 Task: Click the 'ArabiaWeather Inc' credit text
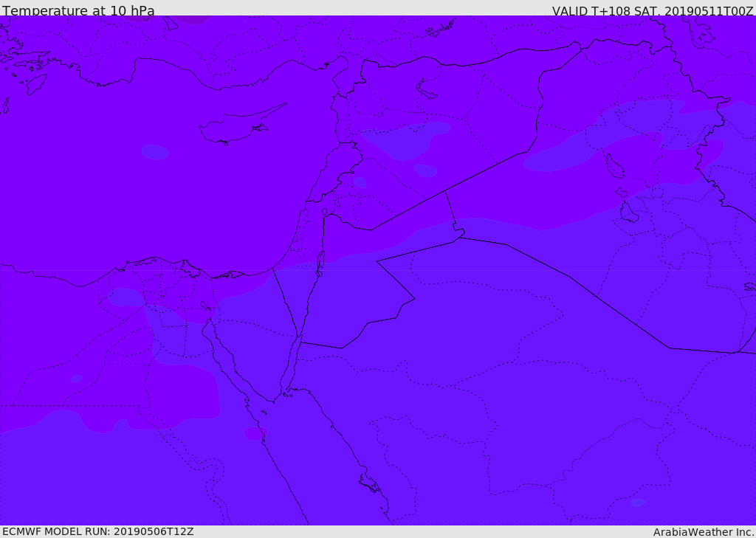click(x=703, y=532)
